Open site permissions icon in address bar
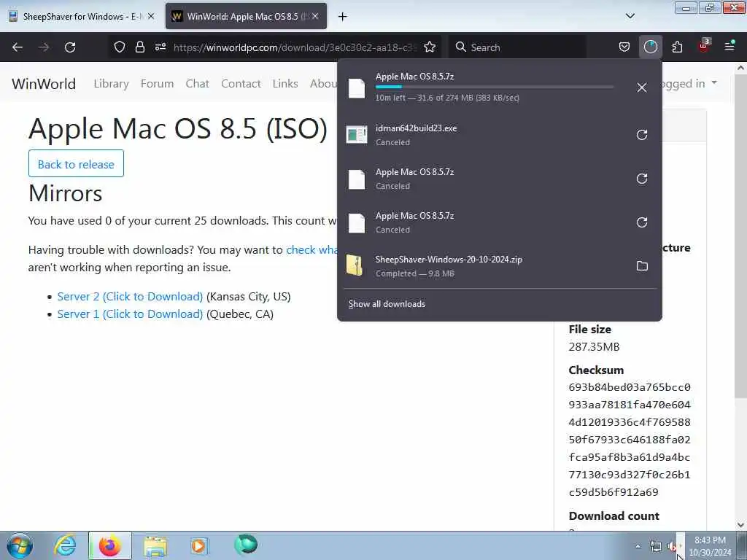Image resolution: width=747 pixels, height=560 pixels. [160, 47]
